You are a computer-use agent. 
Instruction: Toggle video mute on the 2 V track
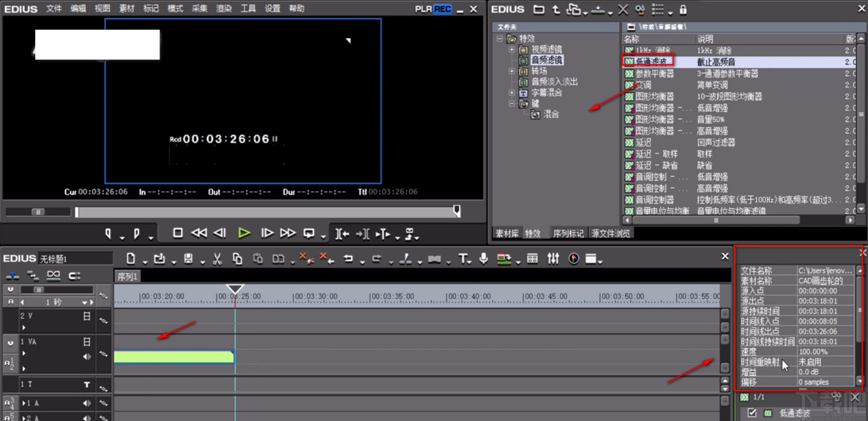[87, 316]
